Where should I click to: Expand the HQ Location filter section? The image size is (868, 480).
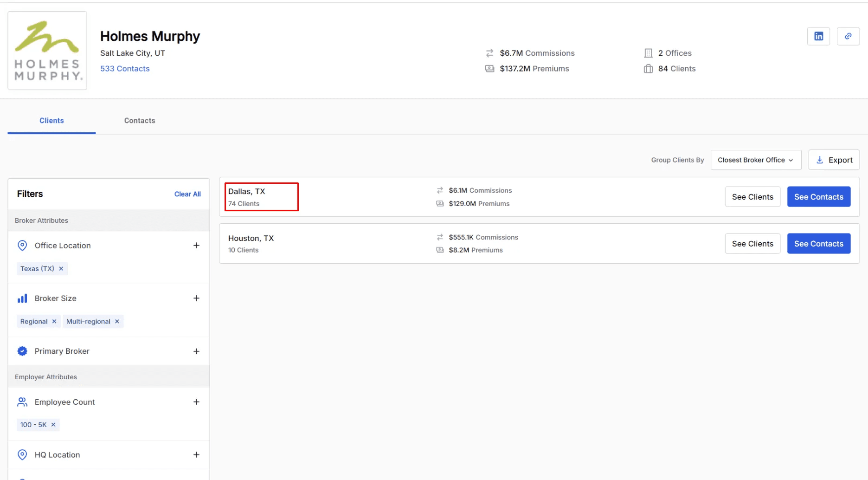(x=197, y=454)
